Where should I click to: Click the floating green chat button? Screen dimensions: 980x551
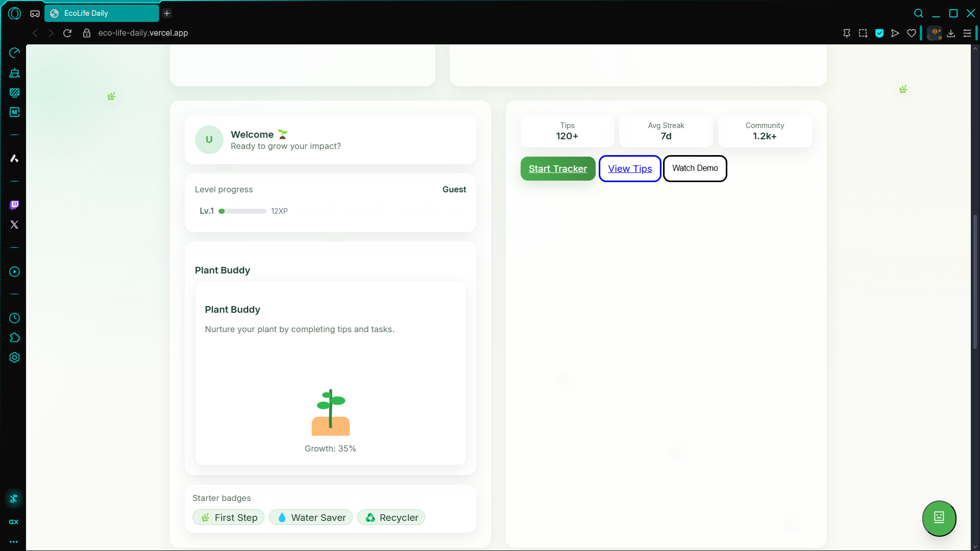[x=939, y=518]
